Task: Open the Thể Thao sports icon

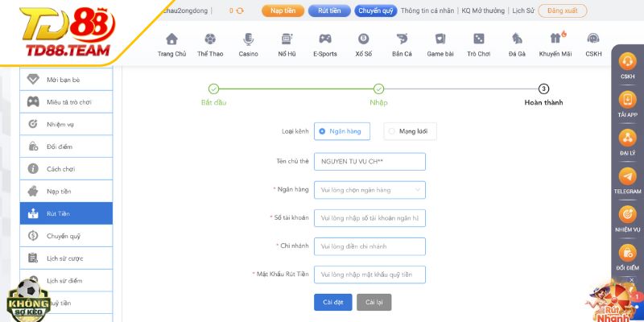Action: coord(210,39)
